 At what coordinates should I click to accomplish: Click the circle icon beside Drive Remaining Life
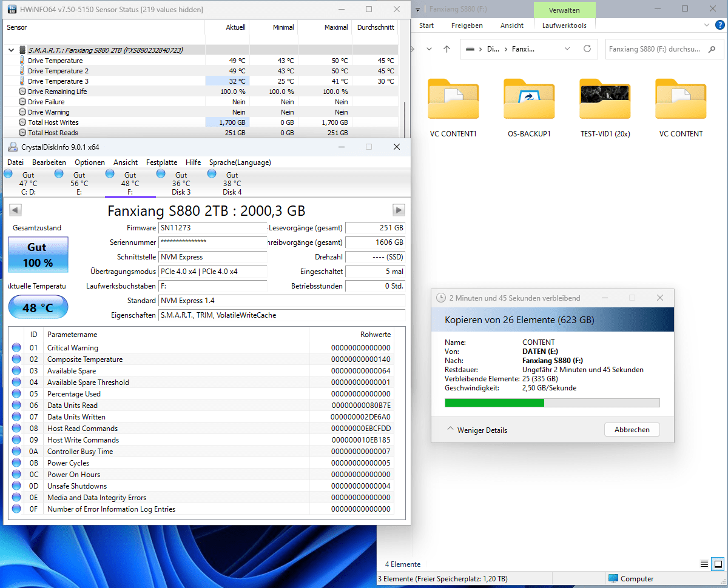click(x=22, y=92)
